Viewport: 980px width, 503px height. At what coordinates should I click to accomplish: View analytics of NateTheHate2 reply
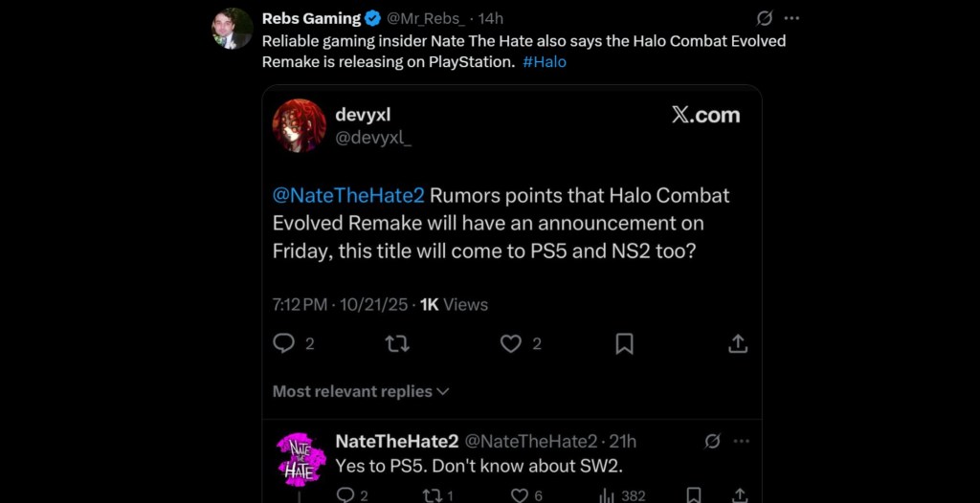pos(607,495)
